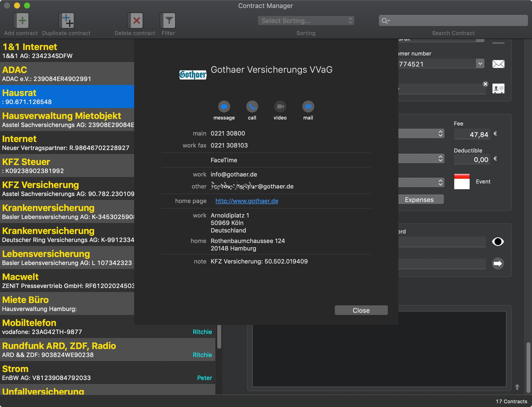Image resolution: width=532 pixels, height=407 pixels.
Task: Click the mail icon in contact card
Action: 308,107
